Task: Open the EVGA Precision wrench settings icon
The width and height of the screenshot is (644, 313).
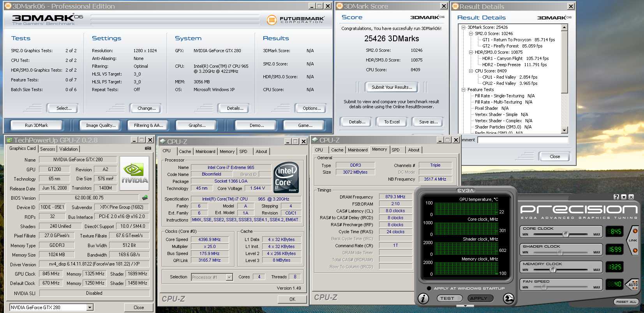Action: pyautogui.click(x=508, y=298)
